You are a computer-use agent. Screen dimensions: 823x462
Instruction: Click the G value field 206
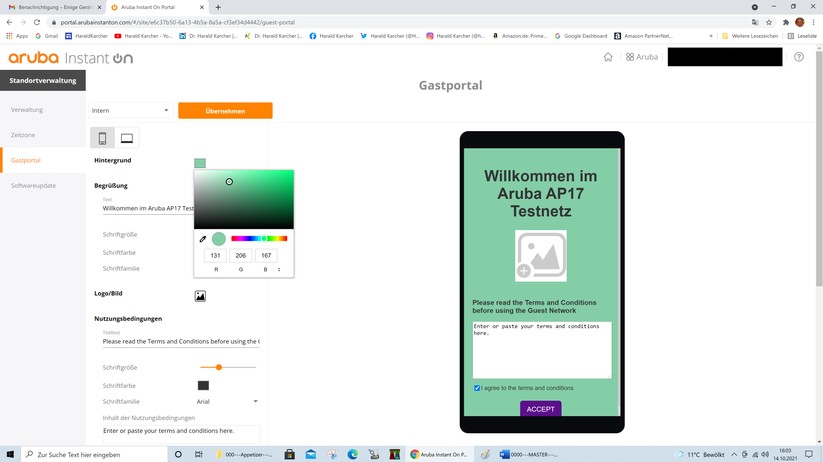(240, 256)
